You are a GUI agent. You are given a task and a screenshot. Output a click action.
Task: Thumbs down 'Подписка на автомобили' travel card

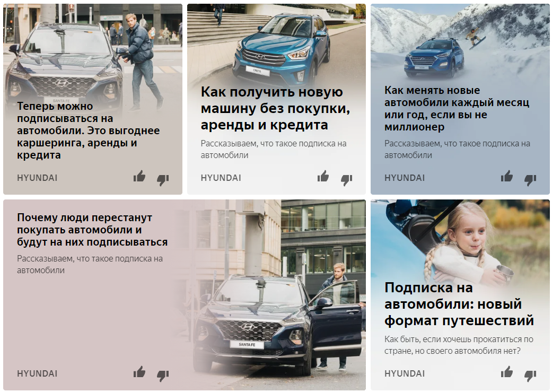(531, 376)
